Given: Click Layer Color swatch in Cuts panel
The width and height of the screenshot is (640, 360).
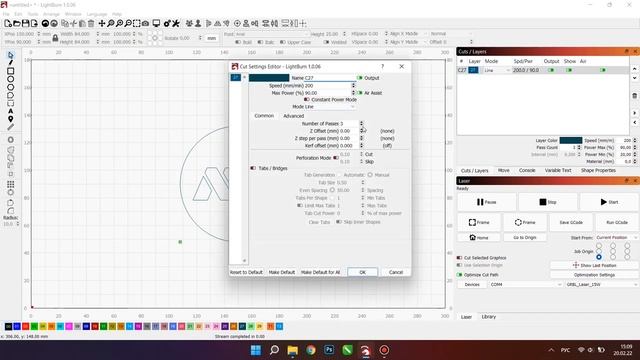Looking at the screenshot, I should coord(571,140).
